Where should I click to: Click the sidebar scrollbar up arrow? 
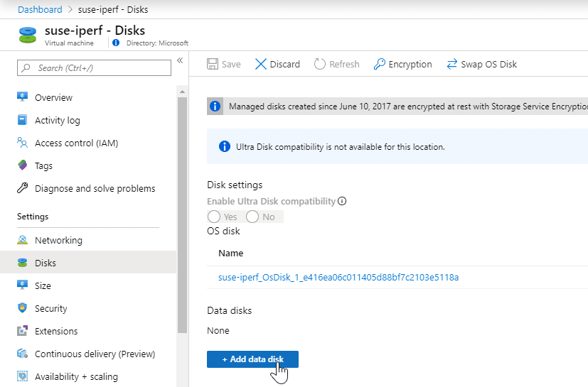182,92
